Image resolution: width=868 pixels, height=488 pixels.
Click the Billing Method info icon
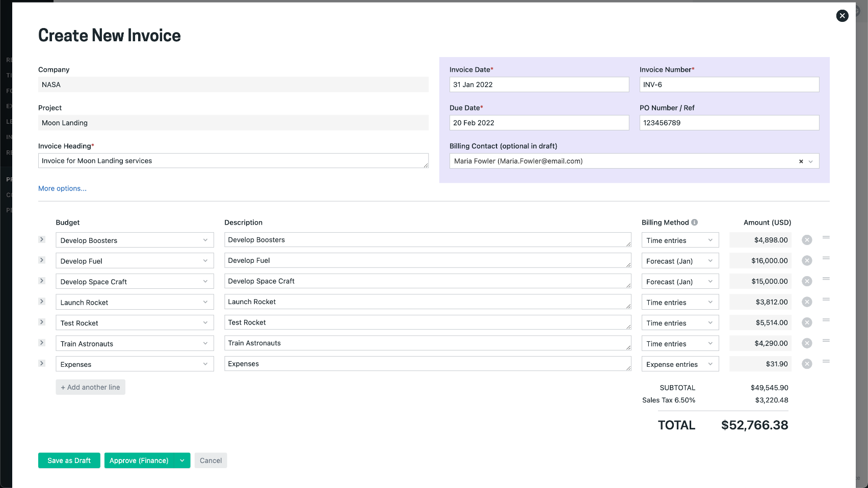tap(694, 223)
